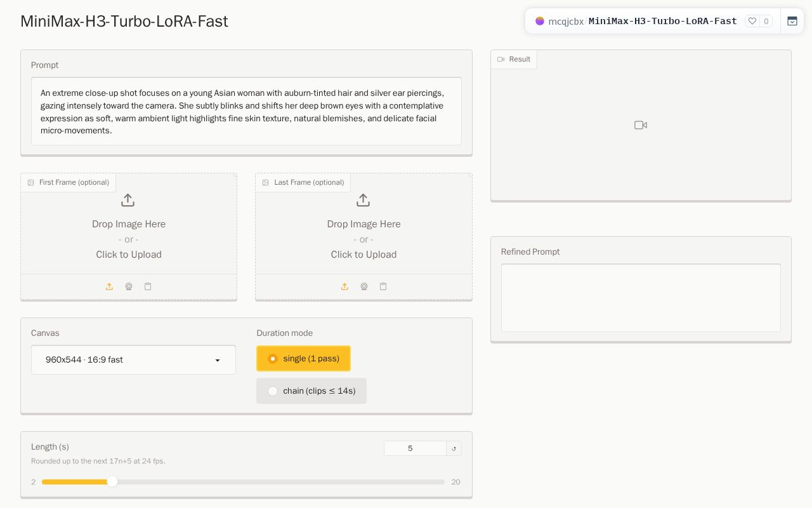Paste from clipboard into Last Frame
Viewport: 812px width, 508px height.
tap(383, 286)
